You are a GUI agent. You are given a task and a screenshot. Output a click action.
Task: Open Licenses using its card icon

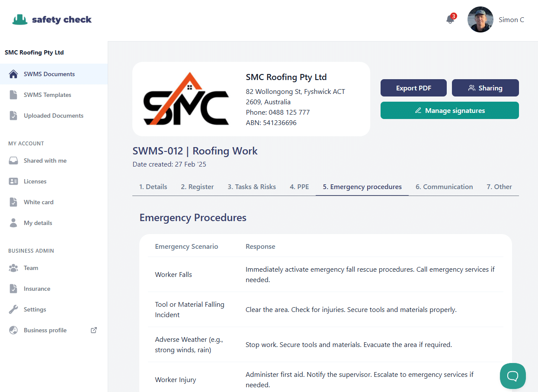click(14, 181)
